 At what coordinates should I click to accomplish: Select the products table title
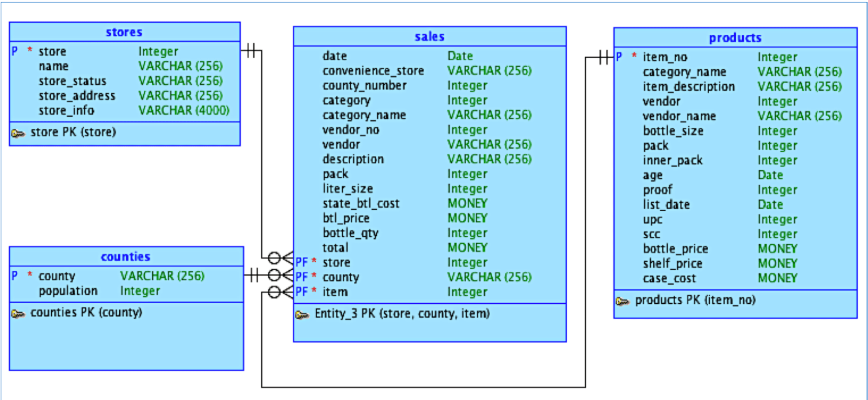point(735,38)
